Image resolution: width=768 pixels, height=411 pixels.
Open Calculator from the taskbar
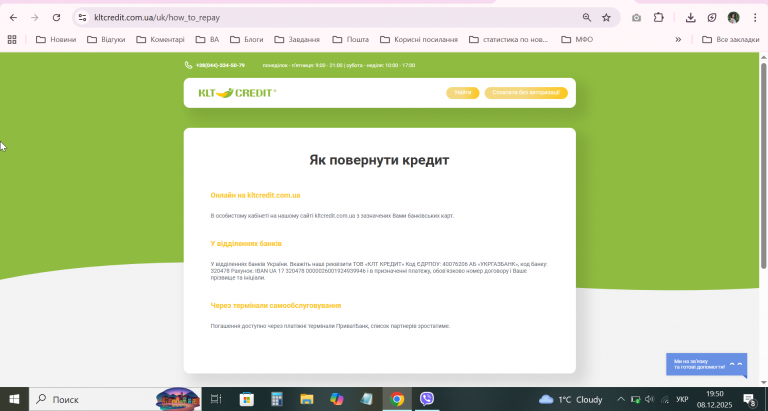(277, 399)
